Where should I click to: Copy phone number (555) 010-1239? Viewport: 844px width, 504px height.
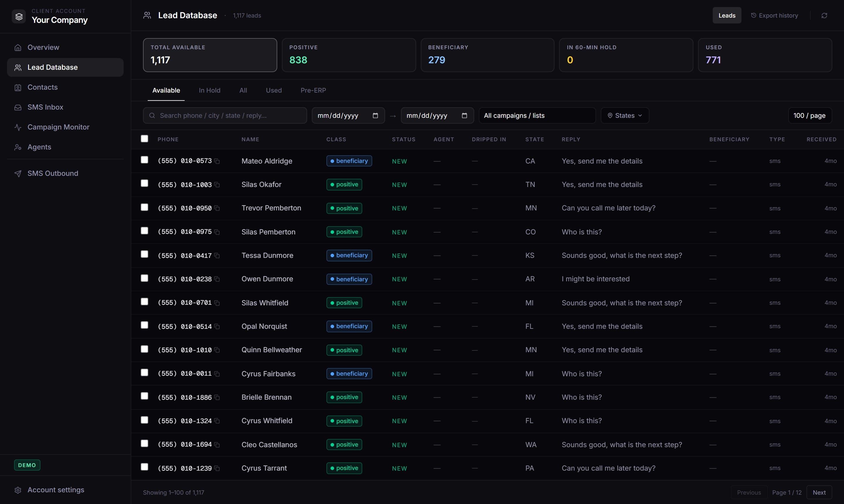coord(217,468)
